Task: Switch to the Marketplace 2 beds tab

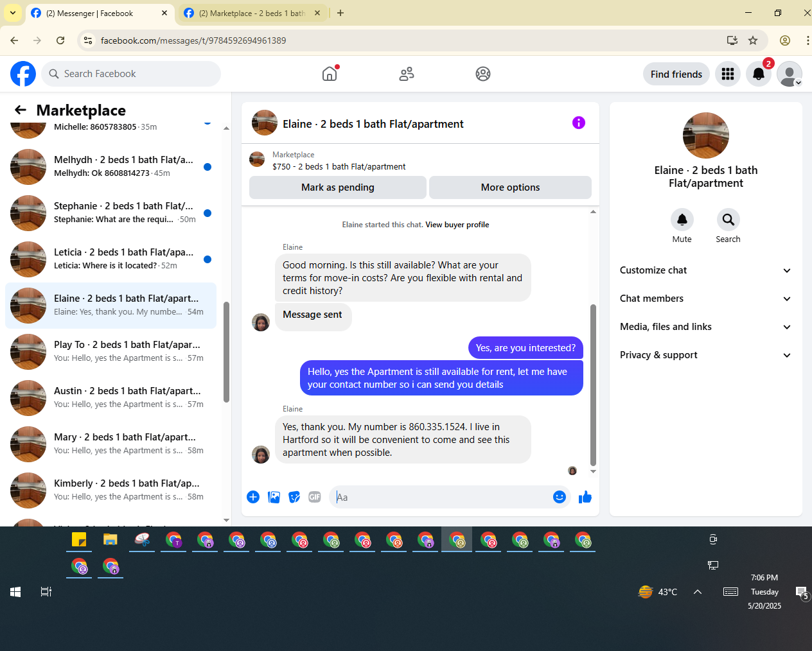Action: (252, 13)
